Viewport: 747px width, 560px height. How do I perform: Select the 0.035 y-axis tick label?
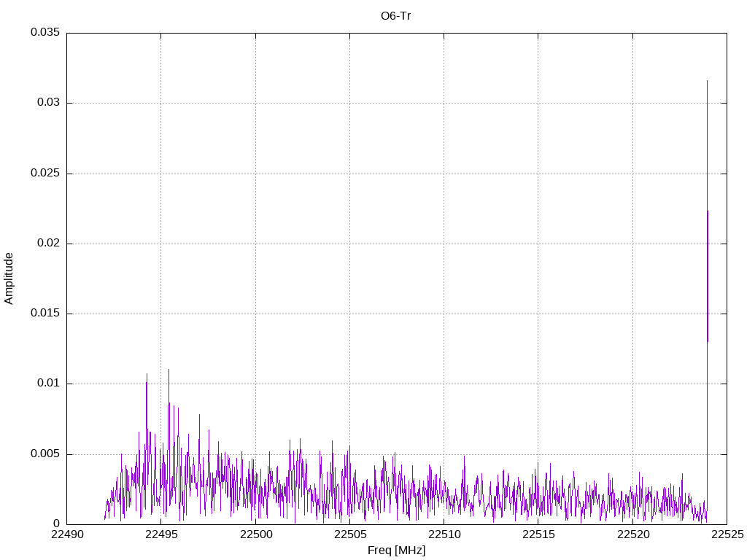pos(44,33)
